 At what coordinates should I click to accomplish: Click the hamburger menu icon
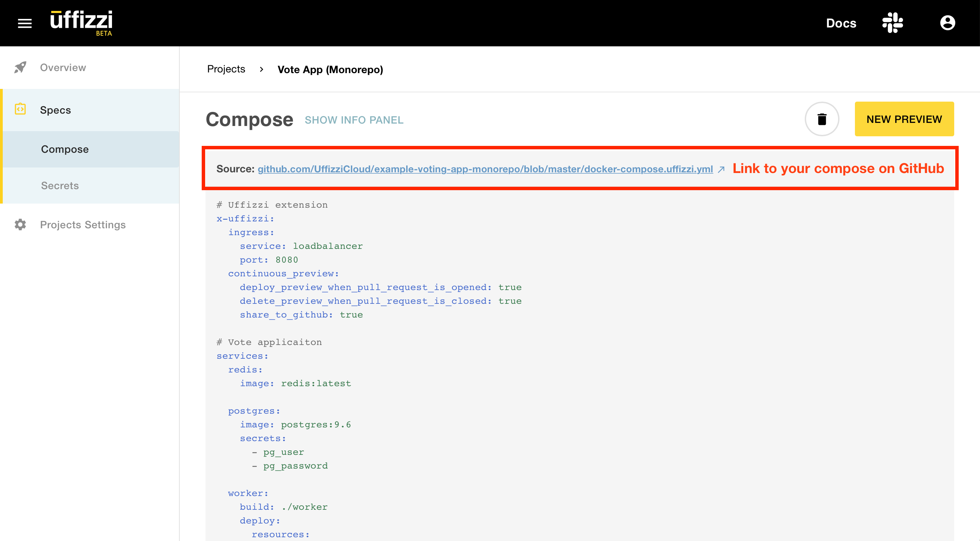pyautogui.click(x=25, y=23)
